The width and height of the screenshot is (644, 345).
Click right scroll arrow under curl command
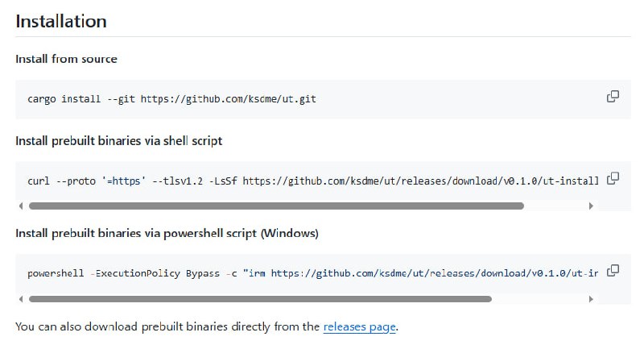[592, 206]
